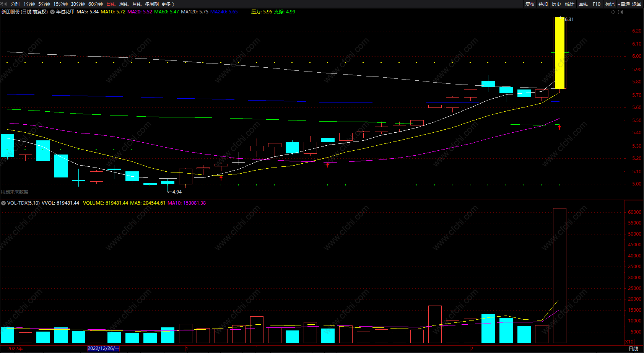Viewport: 644px width, 353px height.
Task: Click the 用到未来数据 notice text
Action: coord(15,192)
